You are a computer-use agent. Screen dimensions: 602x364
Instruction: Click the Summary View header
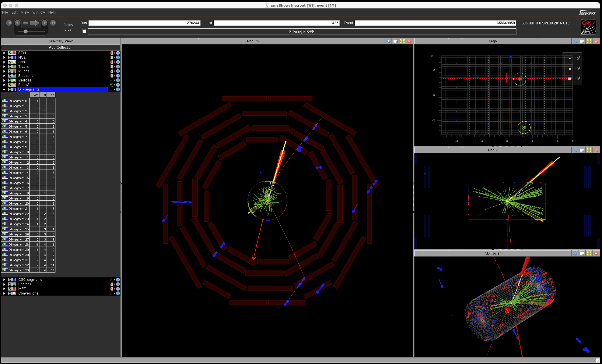coord(61,41)
